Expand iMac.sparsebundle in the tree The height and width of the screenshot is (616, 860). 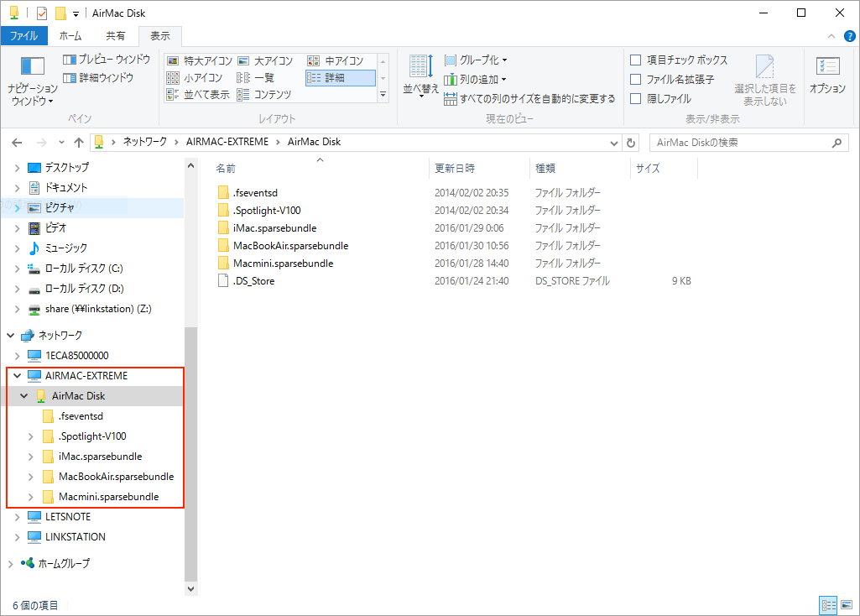[x=31, y=457]
